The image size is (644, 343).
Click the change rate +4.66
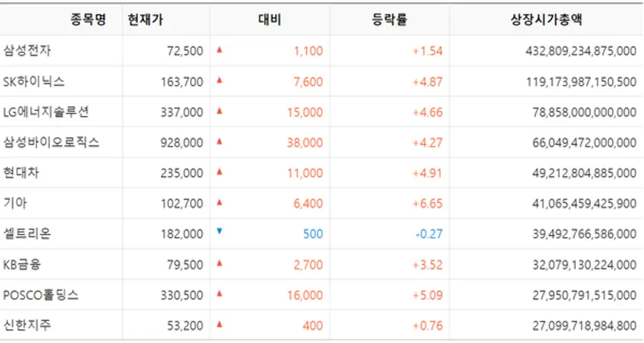click(428, 112)
